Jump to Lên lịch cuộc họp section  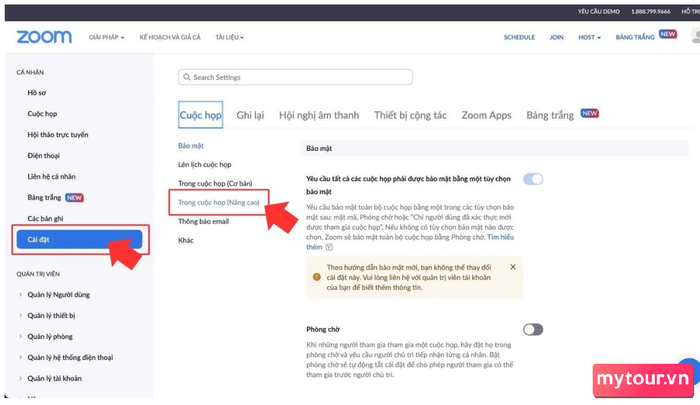(x=204, y=165)
